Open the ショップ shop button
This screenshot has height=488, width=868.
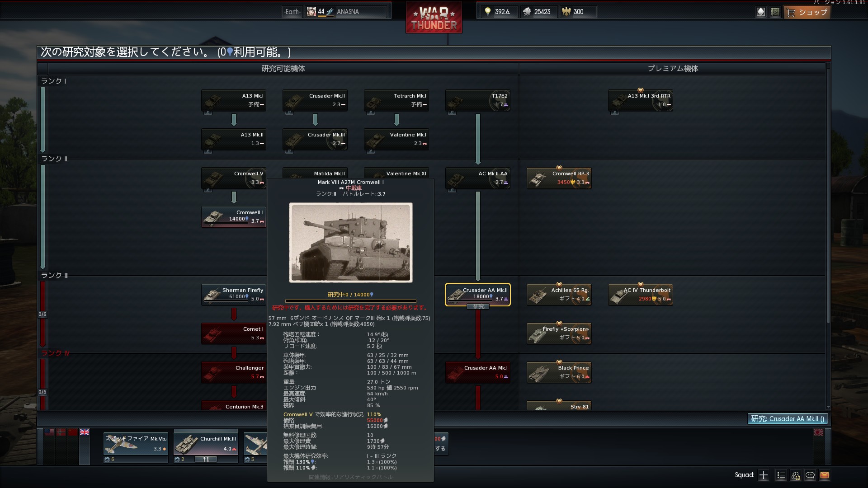807,12
